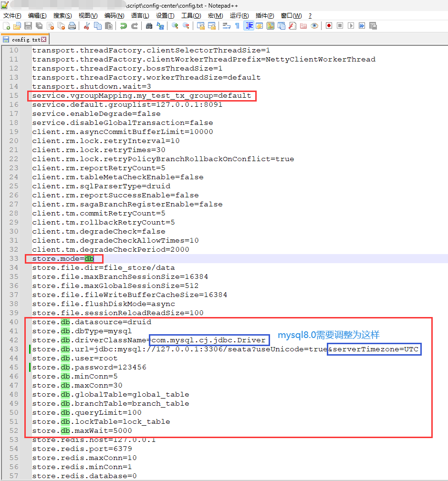The width and height of the screenshot is (448, 481).
Task: Save the file with the floppy disk icon
Action: click(x=28, y=26)
